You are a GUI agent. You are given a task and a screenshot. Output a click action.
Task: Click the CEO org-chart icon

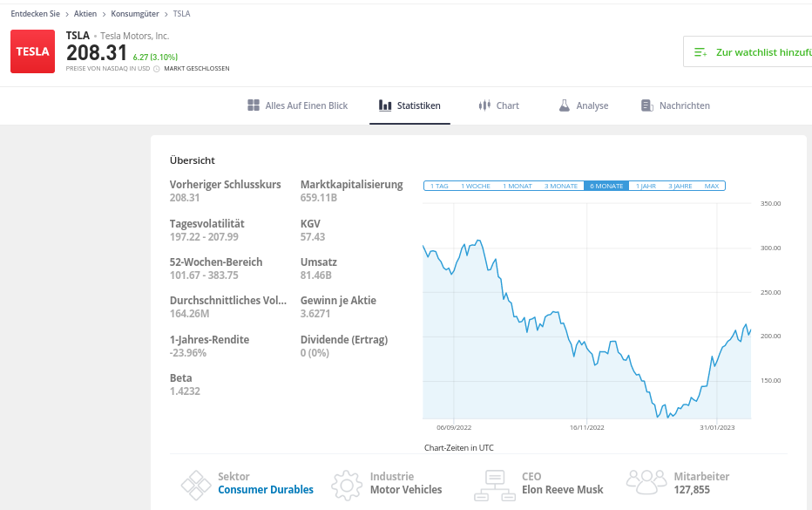point(495,485)
